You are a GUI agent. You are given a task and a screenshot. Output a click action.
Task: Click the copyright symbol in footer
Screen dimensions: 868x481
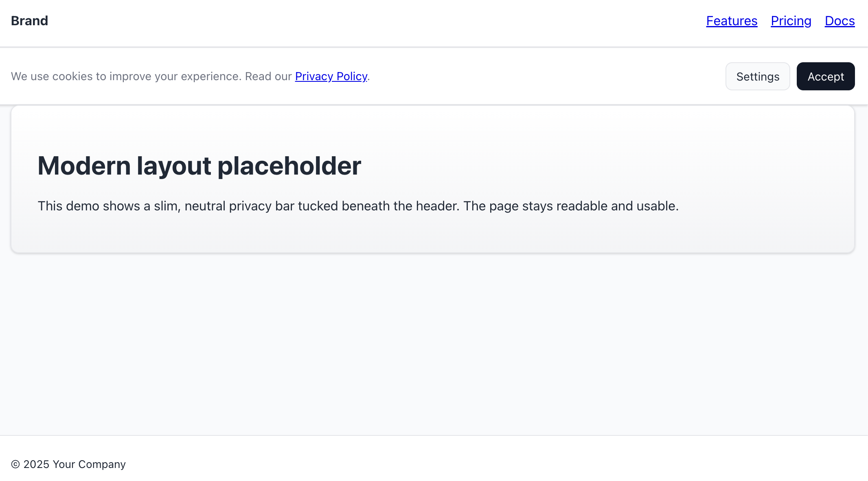click(15, 464)
